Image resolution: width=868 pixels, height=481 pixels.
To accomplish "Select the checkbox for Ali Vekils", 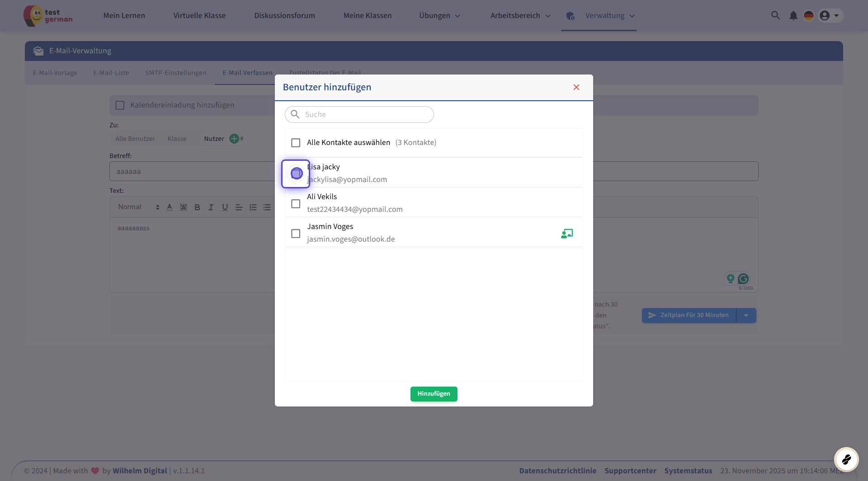I will 296,204.
